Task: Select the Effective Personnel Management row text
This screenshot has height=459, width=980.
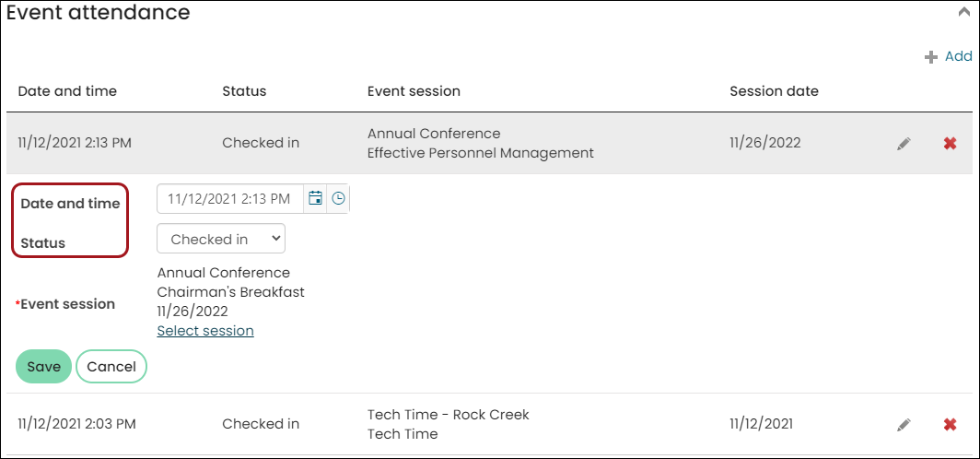Action: pos(481,153)
